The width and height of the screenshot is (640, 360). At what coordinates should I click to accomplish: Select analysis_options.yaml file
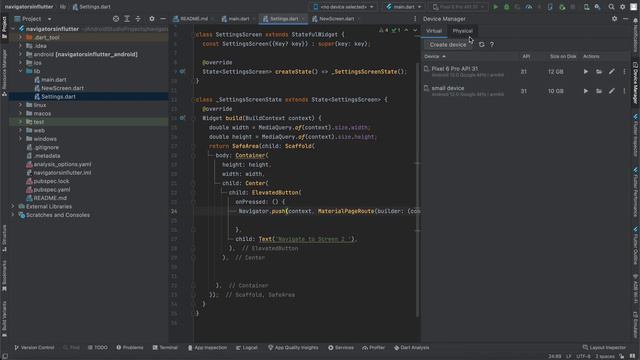(x=62, y=164)
